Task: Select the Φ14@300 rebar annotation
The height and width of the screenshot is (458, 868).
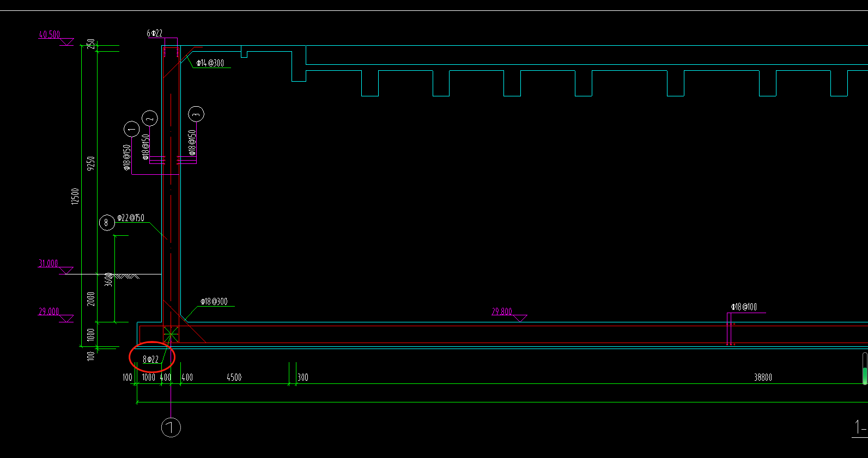Action: tap(210, 63)
